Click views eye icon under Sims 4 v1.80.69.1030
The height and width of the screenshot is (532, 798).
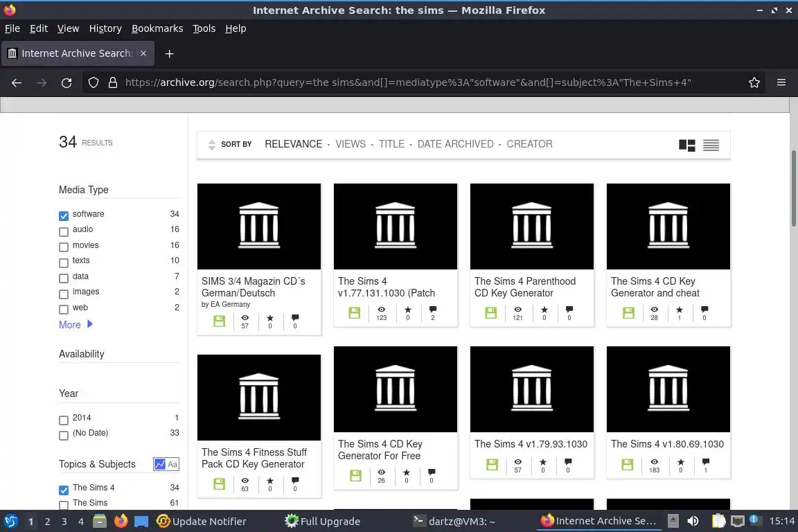655,462
